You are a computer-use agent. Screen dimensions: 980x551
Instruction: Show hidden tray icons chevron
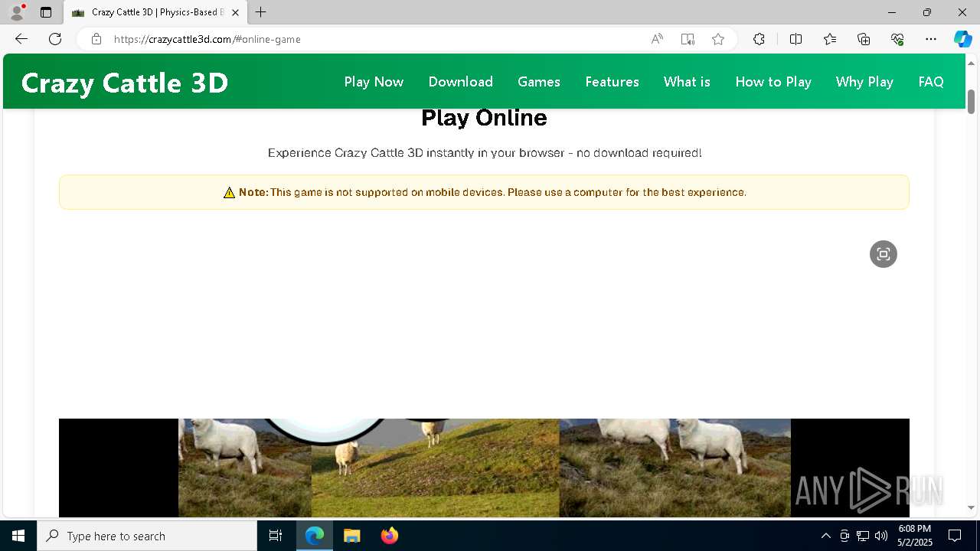point(825,536)
